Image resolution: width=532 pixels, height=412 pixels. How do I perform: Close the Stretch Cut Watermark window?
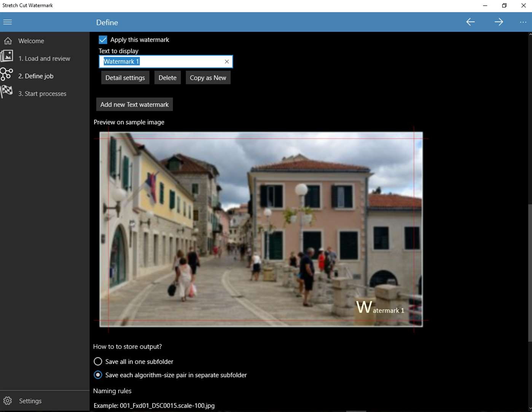point(523,5)
